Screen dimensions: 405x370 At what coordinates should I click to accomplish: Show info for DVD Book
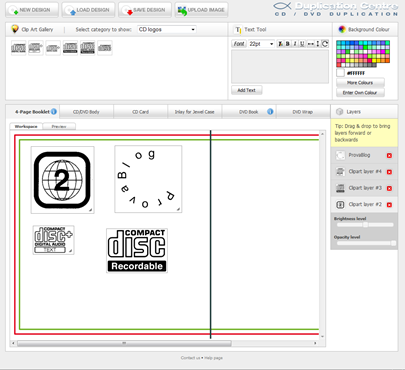pos(270,112)
